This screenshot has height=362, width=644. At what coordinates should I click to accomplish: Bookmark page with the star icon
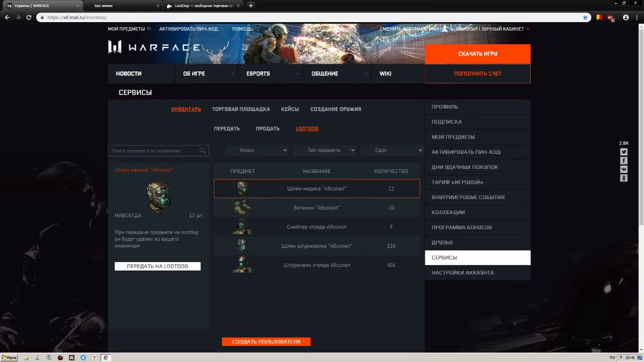coord(585,17)
